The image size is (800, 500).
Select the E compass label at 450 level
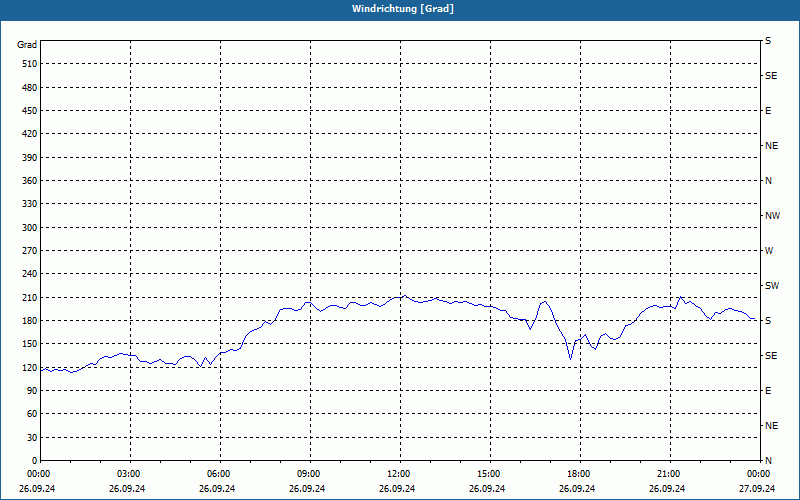pos(768,111)
